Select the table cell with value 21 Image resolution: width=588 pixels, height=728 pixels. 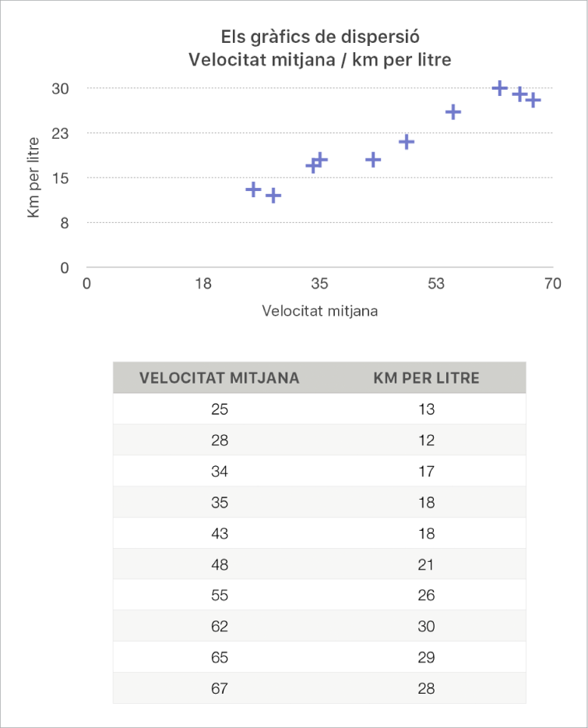[426, 564]
